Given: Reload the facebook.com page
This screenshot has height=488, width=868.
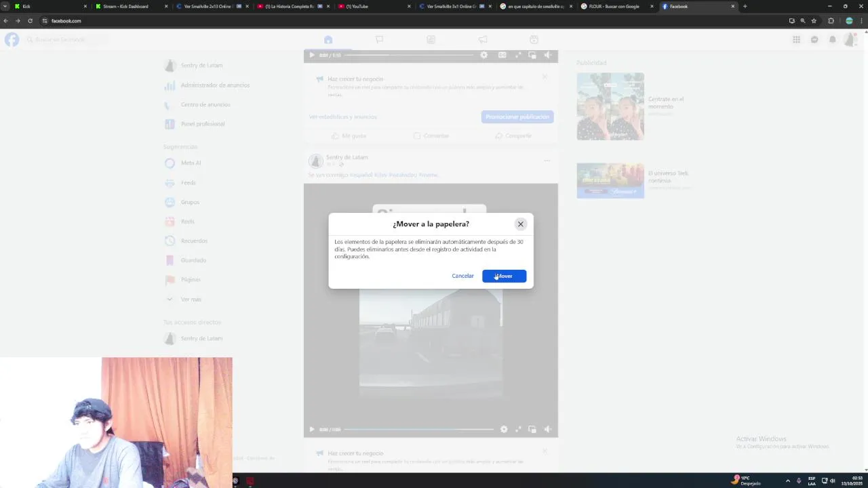Looking at the screenshot, I should click(30, 21).
